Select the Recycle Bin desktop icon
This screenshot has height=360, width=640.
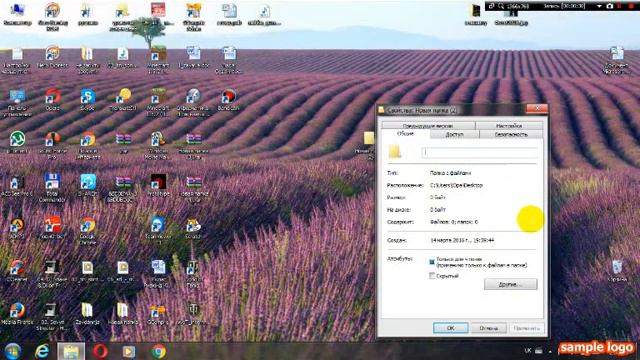pyautogui.click(x=617, y=271)
